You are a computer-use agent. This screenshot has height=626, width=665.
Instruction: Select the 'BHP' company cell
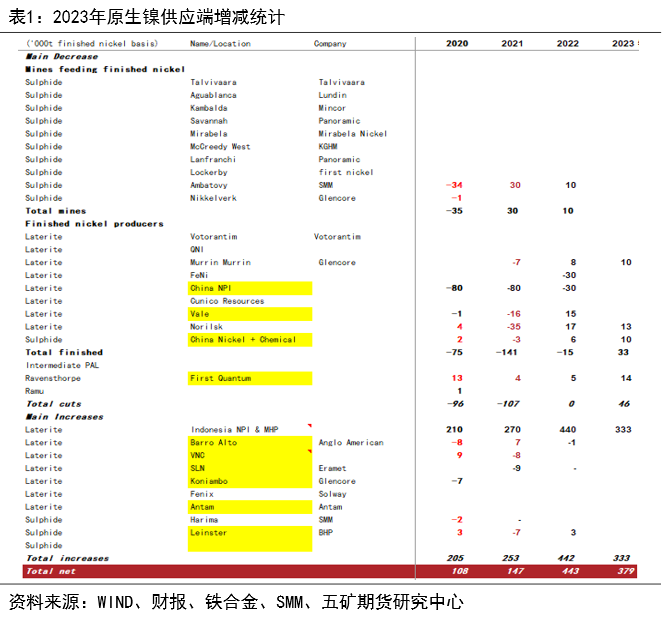coord(326,532)
